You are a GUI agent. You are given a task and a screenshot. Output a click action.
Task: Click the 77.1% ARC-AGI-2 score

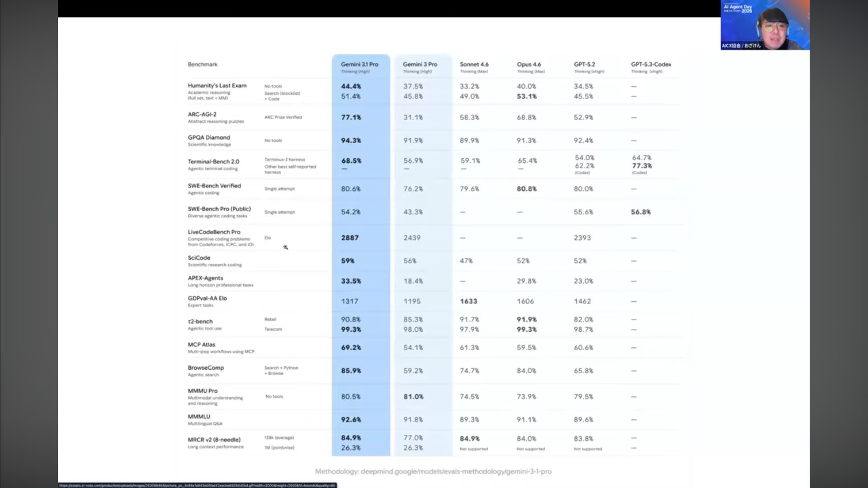pos(351,117)
